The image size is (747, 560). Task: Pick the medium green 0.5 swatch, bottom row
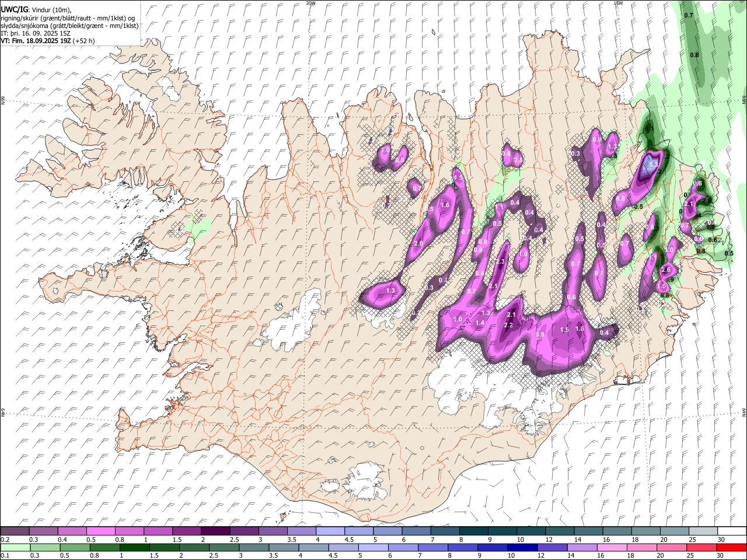pyautogui.click(x=75, y=547)
